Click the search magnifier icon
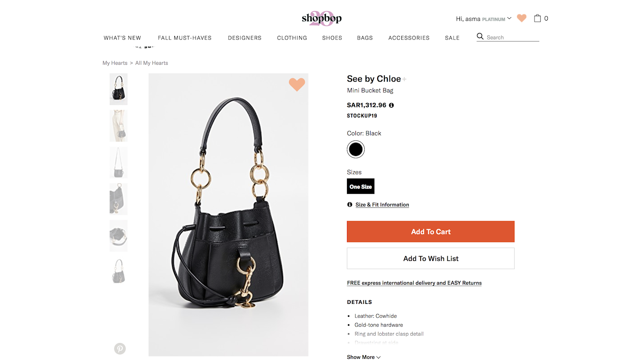644x363 pixels. [480, 37]
